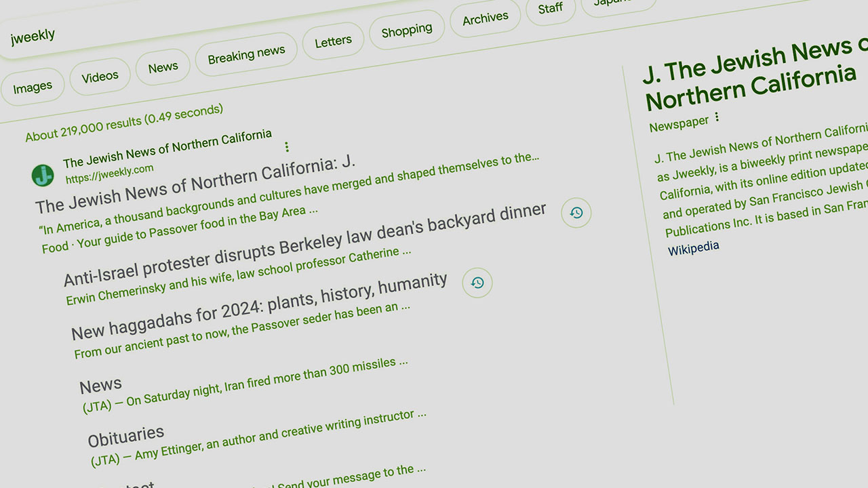Select the Letters filter chip

click(x=333, y=41)
